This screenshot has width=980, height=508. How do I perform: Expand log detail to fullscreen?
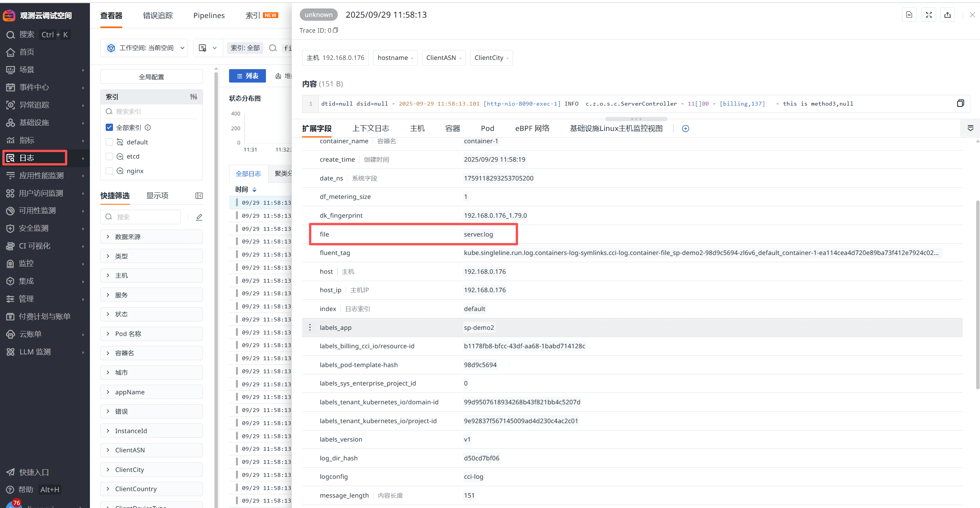click(x=929, y=15)
